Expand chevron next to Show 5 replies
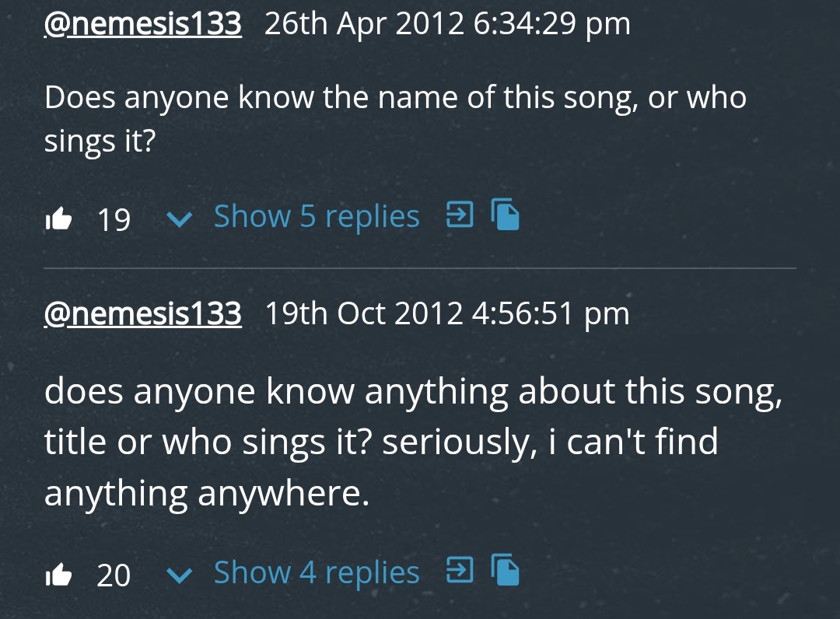The image size is (840, 619). coord(180,220)
